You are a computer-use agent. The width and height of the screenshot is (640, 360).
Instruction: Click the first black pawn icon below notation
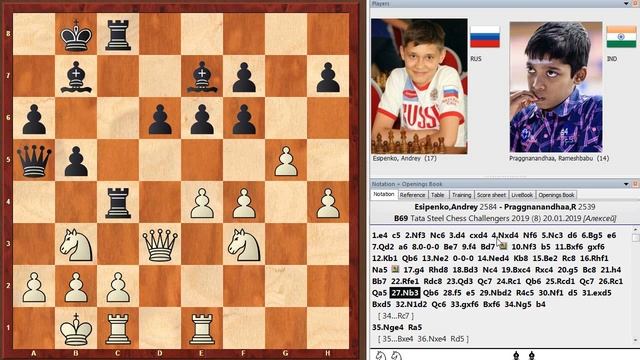pyautogui.click(x=516, y=356)
